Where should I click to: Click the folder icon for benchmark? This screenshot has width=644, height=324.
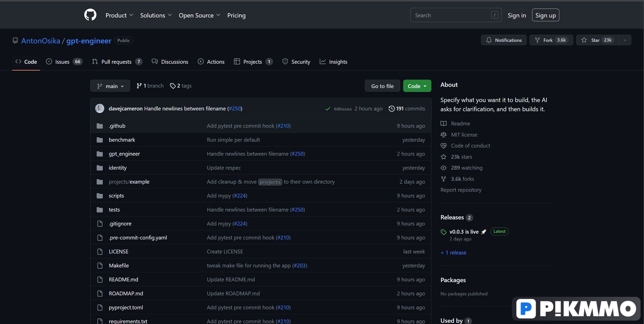click(x=100, y=140)
